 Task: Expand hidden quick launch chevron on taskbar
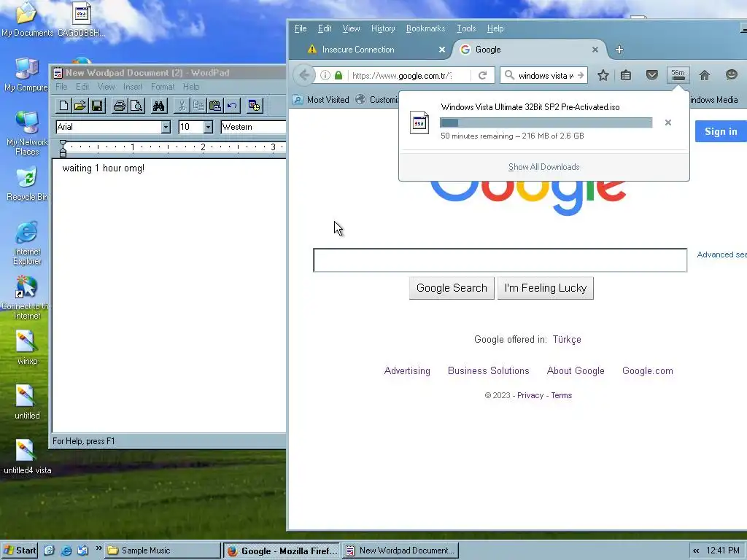(98, 548)
